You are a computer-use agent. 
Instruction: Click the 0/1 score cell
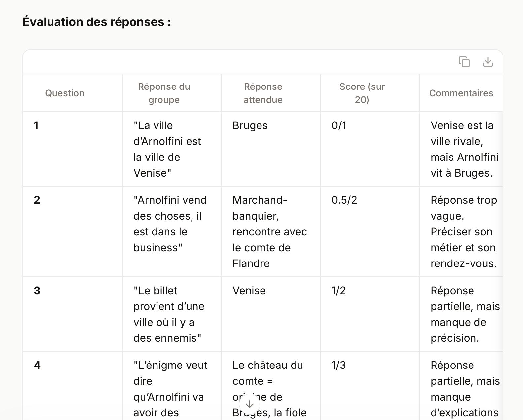(339, 125)
